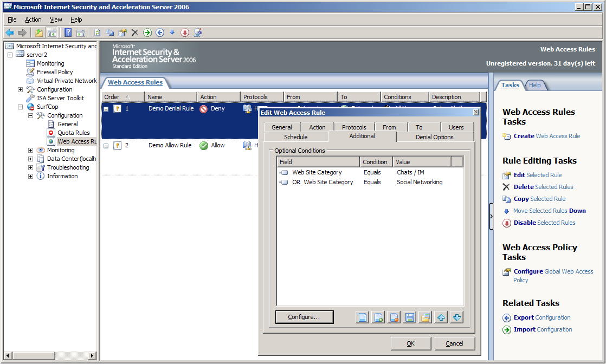Viewport: 606px width, 364px height.
Task: Open the File menu
Action: point(12,19)
